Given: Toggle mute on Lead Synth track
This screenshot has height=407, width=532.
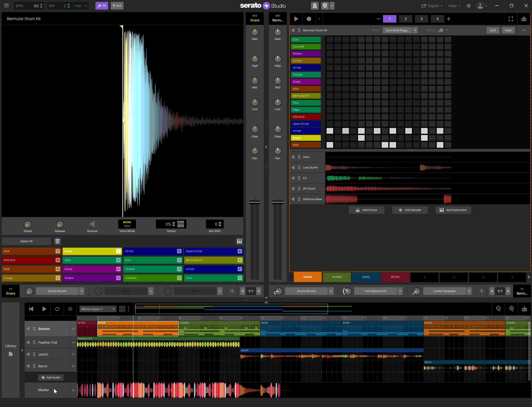Looking at the screenshot, I should (293, 167).
